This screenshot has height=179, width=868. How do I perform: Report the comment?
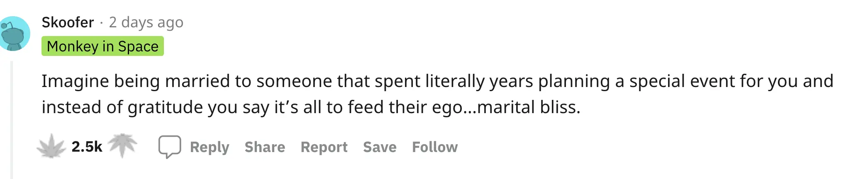coord(324,147)
